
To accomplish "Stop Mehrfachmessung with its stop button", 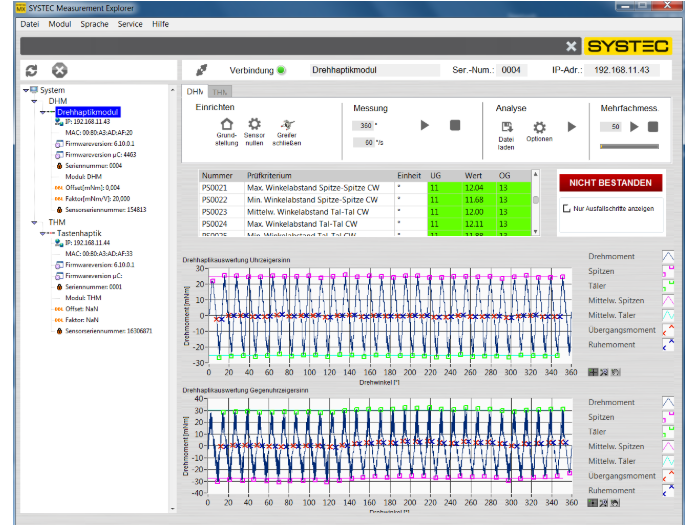I will tap(653, 127).
